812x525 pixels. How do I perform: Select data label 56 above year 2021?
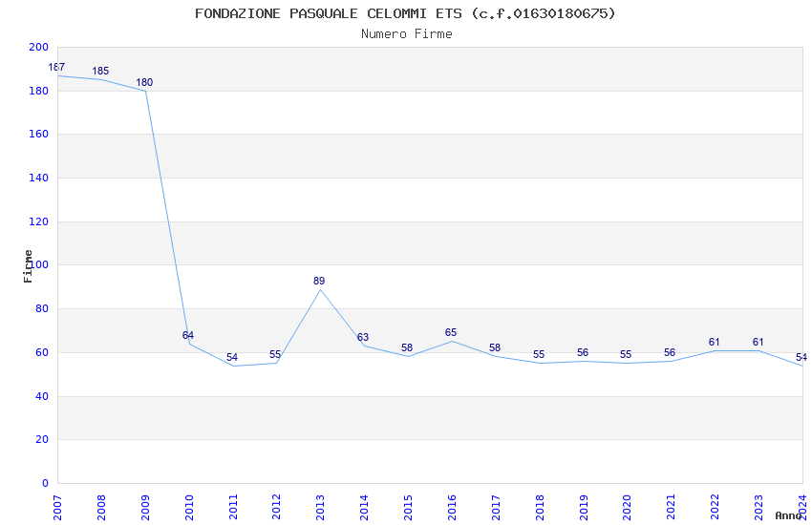pos(670,352)
